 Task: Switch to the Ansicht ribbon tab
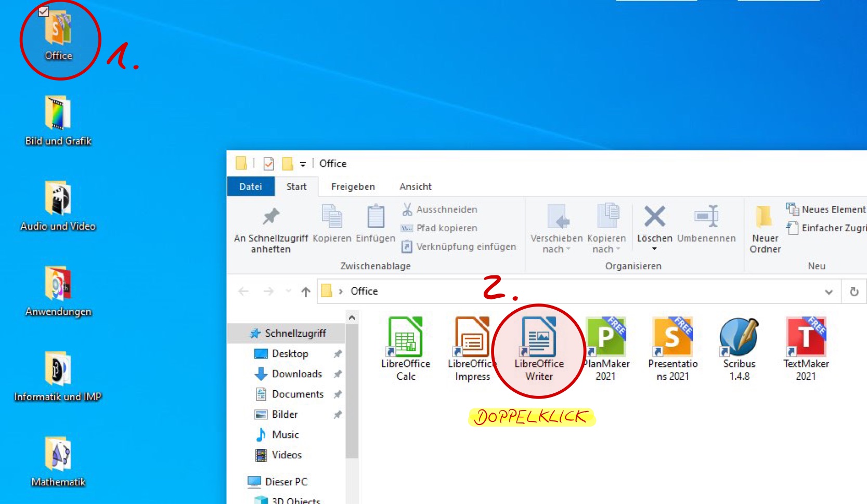coord(415,187)
